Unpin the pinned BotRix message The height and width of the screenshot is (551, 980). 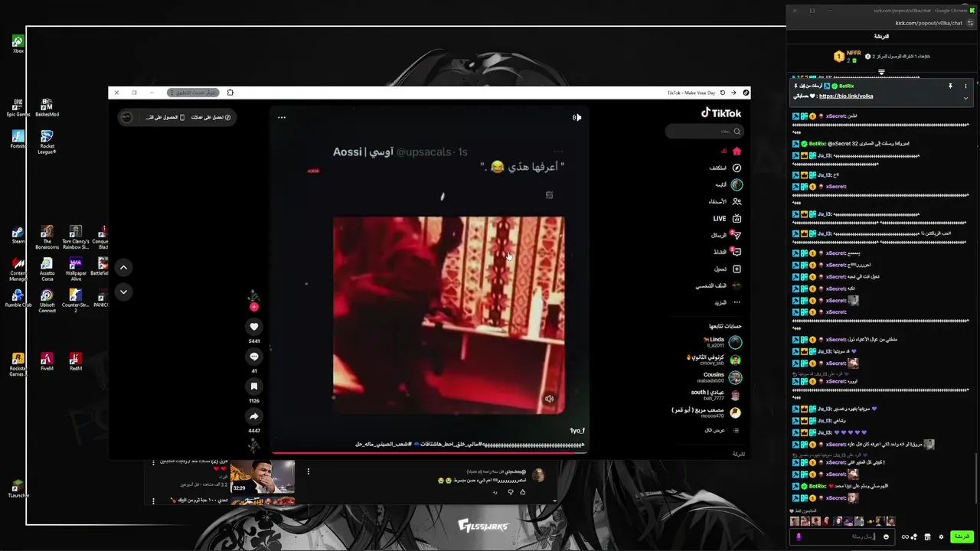pos(950,86)
